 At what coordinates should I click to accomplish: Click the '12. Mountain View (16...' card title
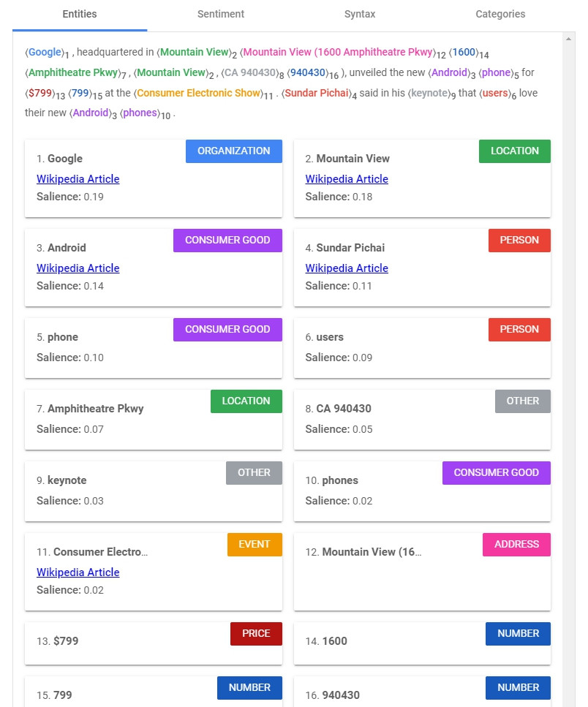coord(363,552)
